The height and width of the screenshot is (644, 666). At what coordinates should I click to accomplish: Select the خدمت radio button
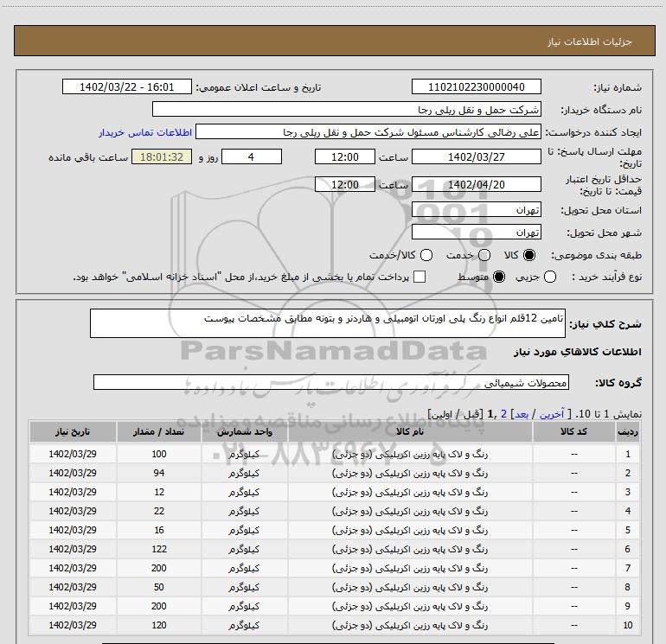click(x=484, y=255)
